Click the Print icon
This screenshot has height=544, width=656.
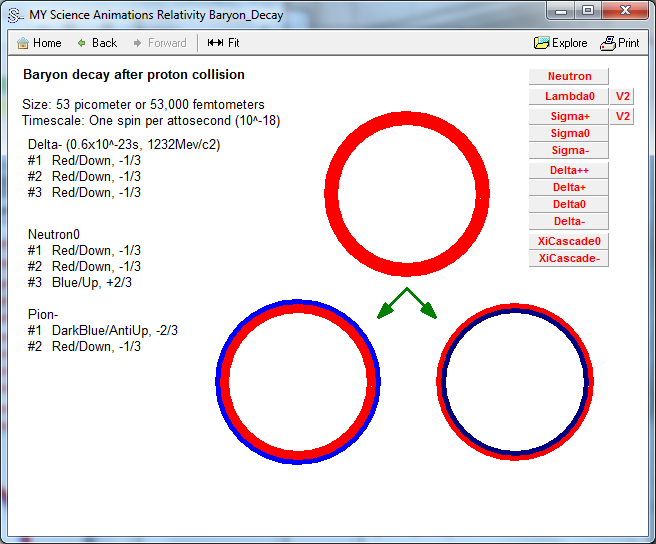point(608,43)
